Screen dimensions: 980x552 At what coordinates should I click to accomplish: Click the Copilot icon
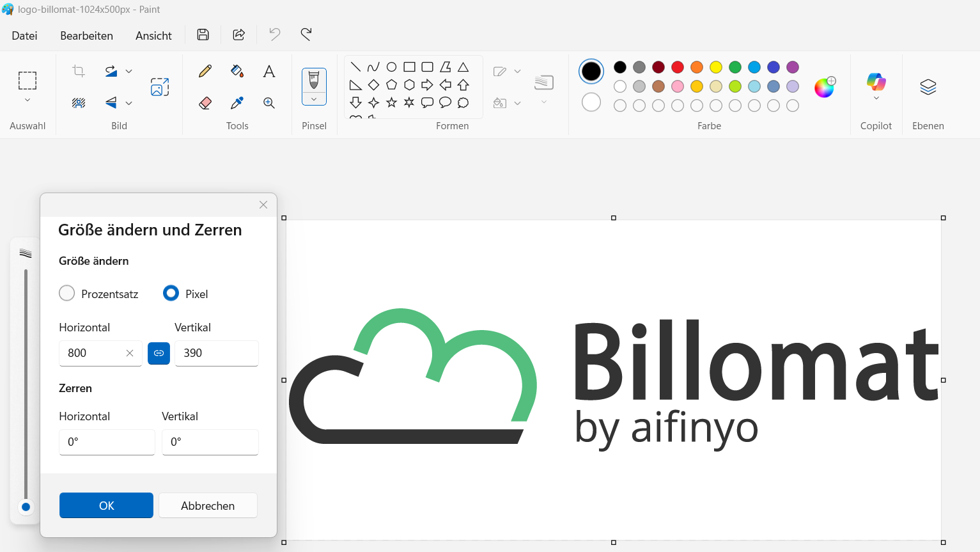pos(876,82)
